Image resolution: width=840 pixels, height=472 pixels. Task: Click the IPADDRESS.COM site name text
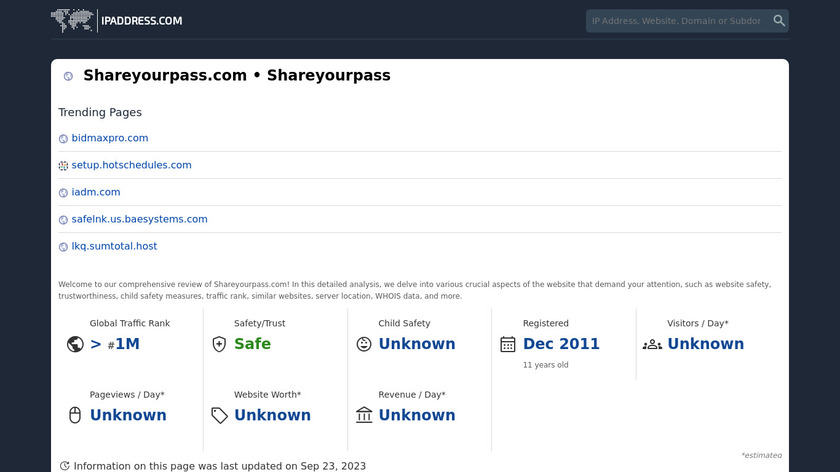click(141, 21)
